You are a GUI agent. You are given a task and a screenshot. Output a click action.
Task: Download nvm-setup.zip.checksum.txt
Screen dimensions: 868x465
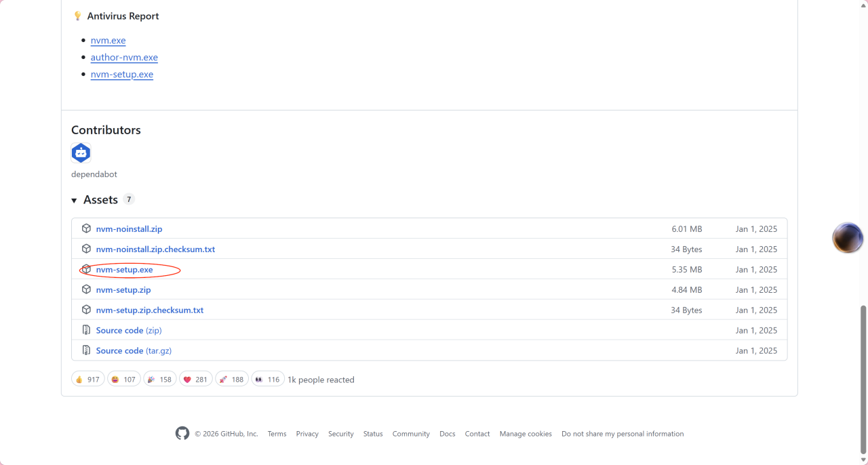pyautogui.click(x=150, y=310)
